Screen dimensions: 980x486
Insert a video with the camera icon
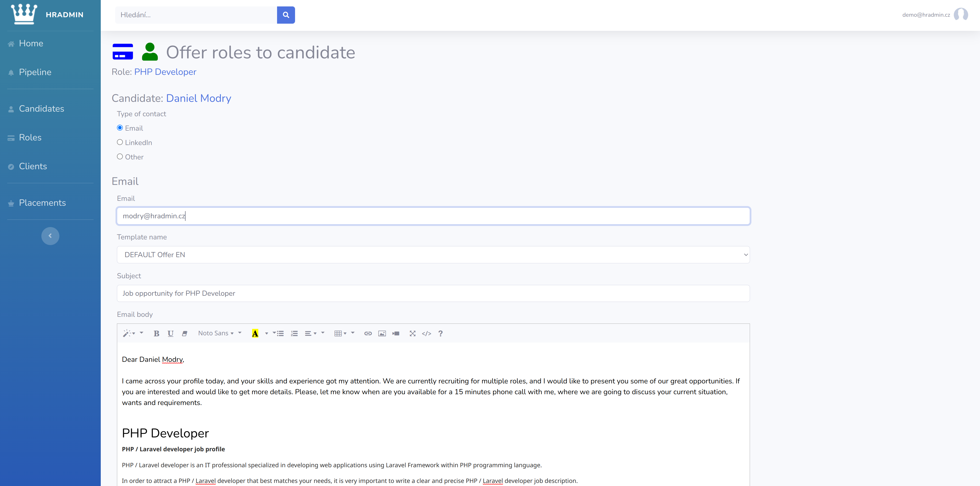click(x=396, y=334)
